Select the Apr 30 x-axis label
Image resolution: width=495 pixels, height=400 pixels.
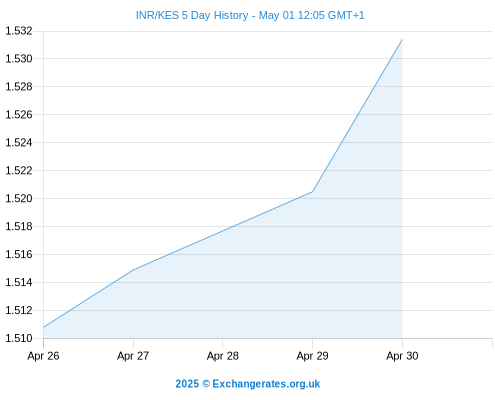pos(402,356)
